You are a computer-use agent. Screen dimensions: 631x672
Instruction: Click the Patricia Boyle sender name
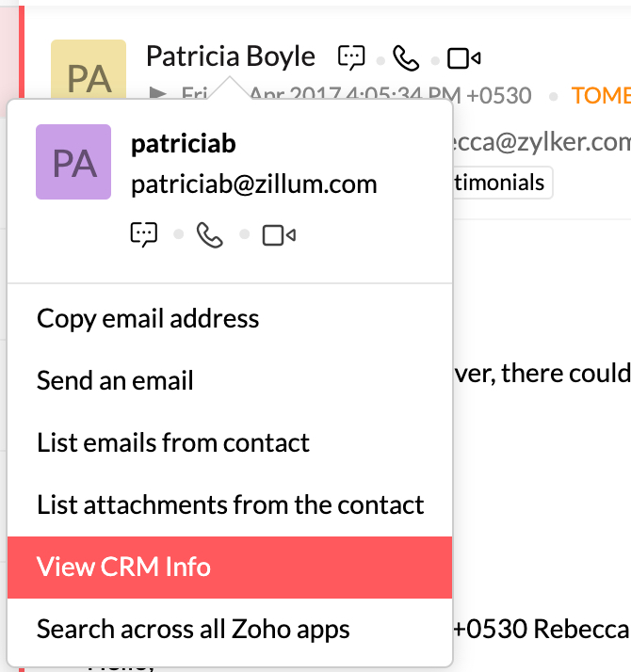(230, 56)
